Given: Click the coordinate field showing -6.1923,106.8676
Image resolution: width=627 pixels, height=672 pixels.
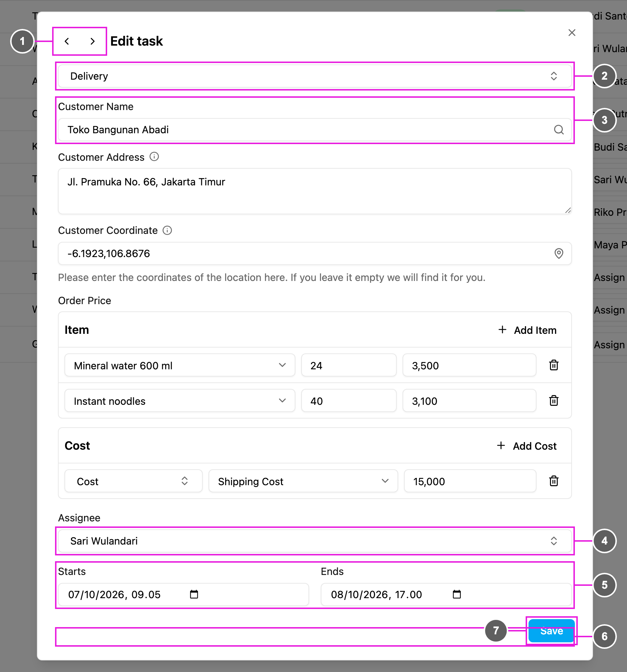Looking at the screenshot, I should coord(315,253).
